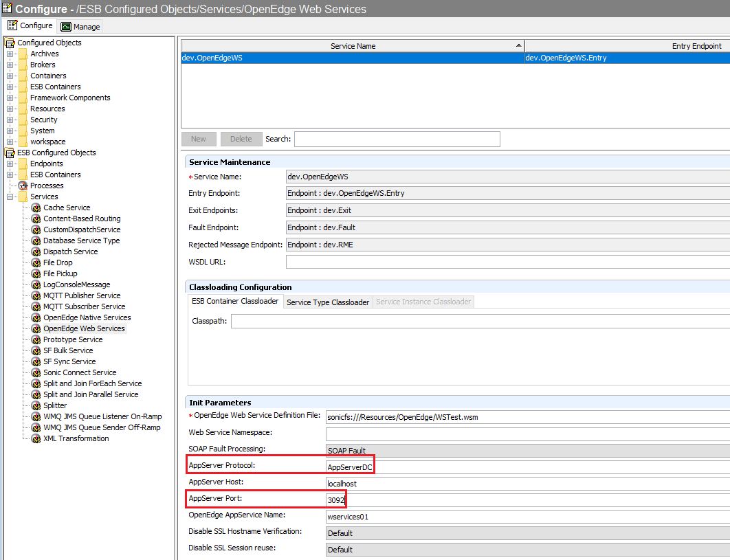Screen dimensions: 730x560
Task: Open the SOAP Fault Processing dropdown
Action: click(x=528, y=451)
